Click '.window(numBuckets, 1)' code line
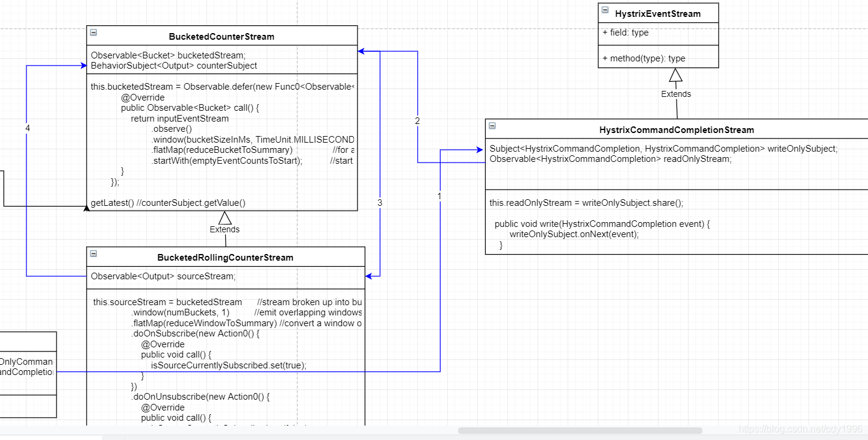The height and width of the screenshot is (440, 868). point(181,312)
